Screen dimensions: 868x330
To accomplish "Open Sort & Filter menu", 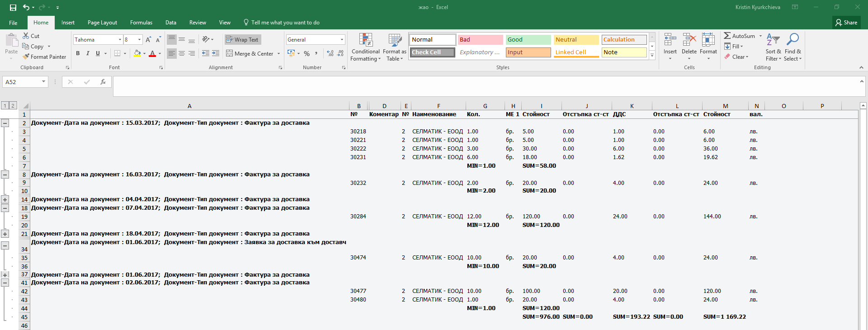I will point(773,47).
